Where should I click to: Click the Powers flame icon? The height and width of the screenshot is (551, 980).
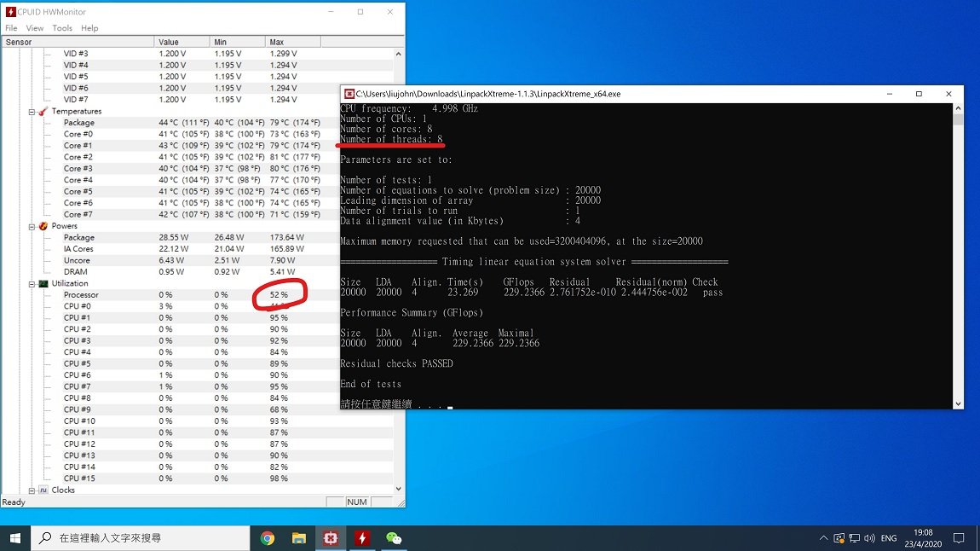pos(43,226)
